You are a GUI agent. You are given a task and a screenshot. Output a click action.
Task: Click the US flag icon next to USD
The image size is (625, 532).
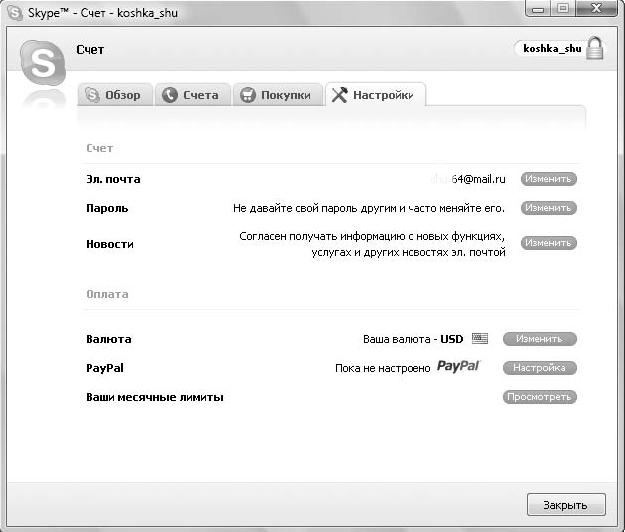point(479,339)
